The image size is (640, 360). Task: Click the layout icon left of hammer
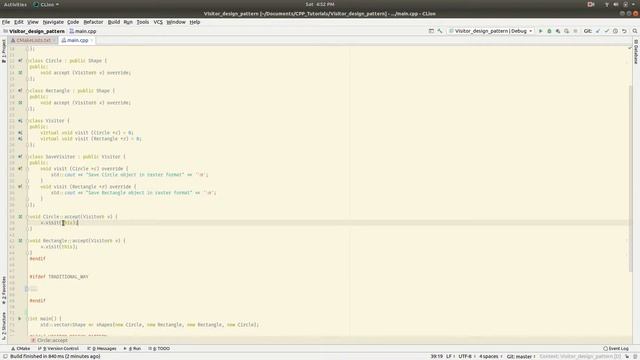[431, 31]
